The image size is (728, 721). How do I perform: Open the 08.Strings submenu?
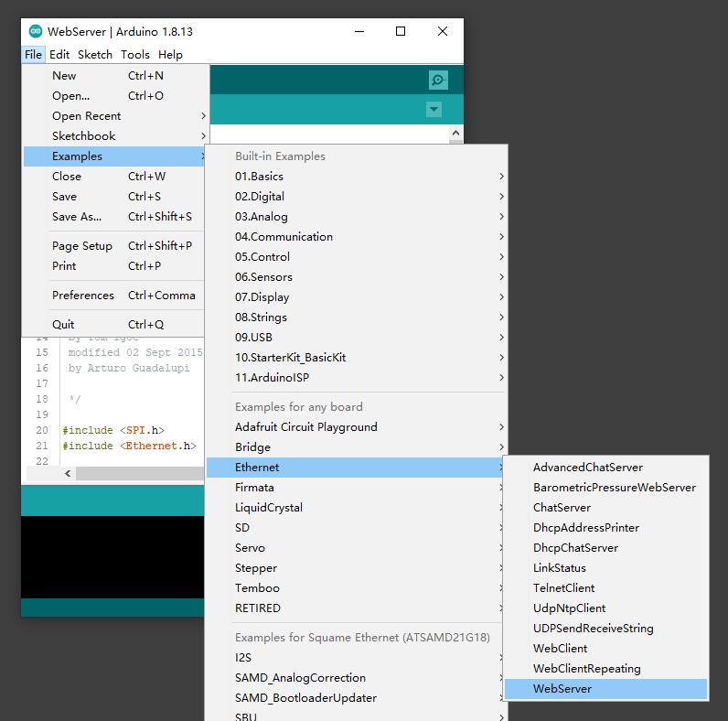356,317
